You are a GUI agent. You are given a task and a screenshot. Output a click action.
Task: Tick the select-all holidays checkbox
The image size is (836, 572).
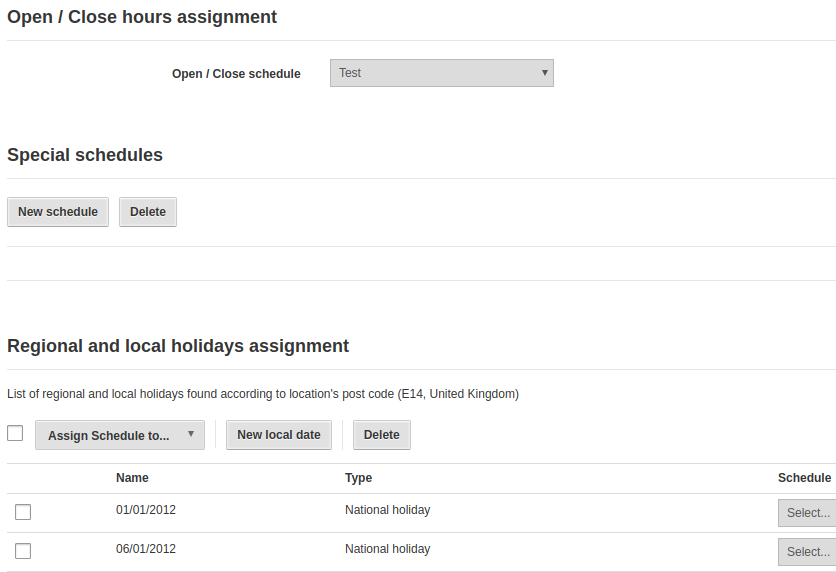tap(15, 433)
